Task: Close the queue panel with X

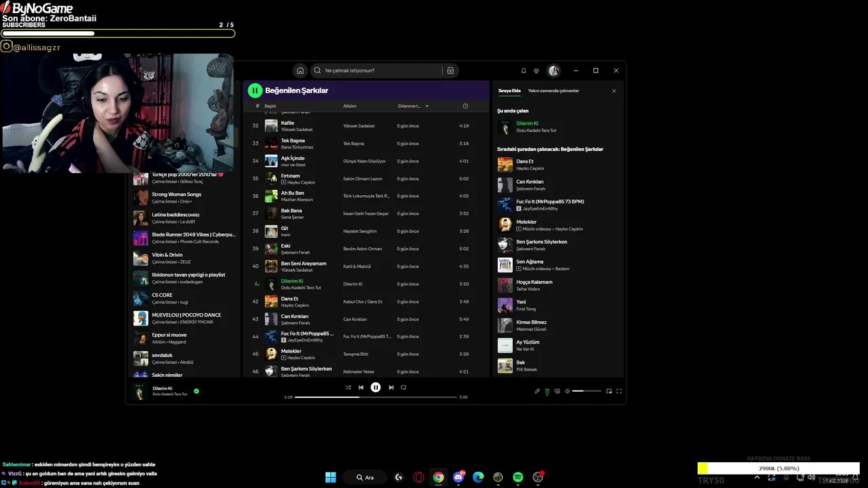Action: 614,91
